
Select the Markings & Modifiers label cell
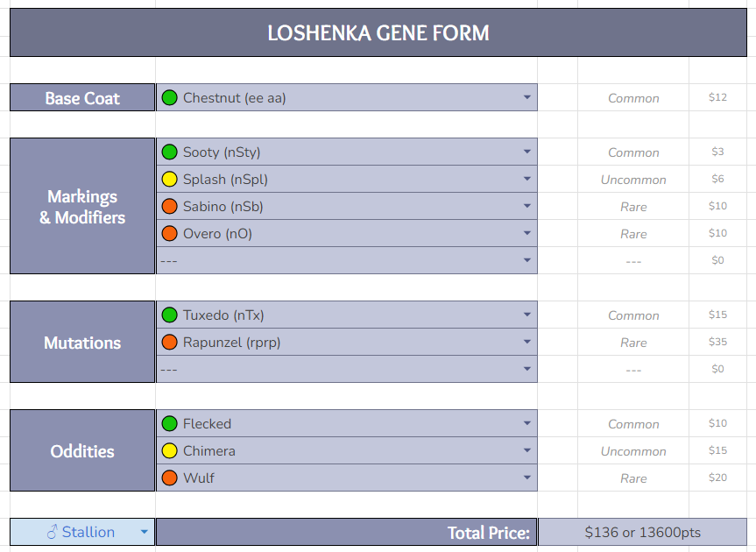click(82, 206)
